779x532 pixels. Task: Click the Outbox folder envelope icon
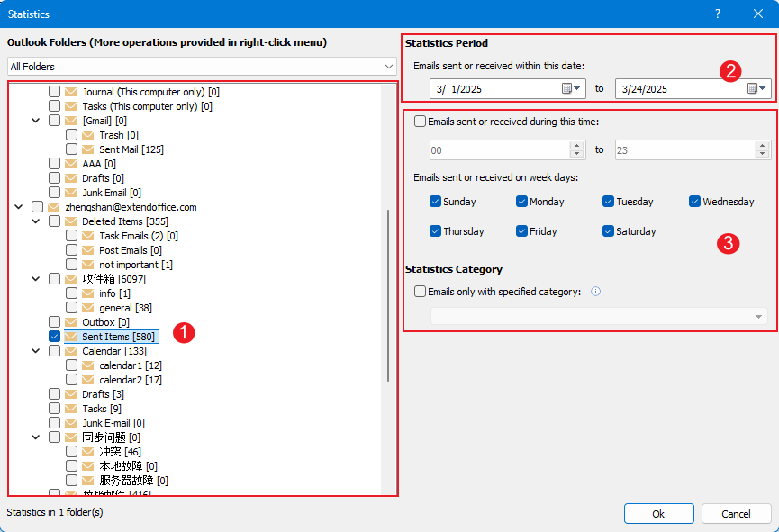[x=71, y=322]
